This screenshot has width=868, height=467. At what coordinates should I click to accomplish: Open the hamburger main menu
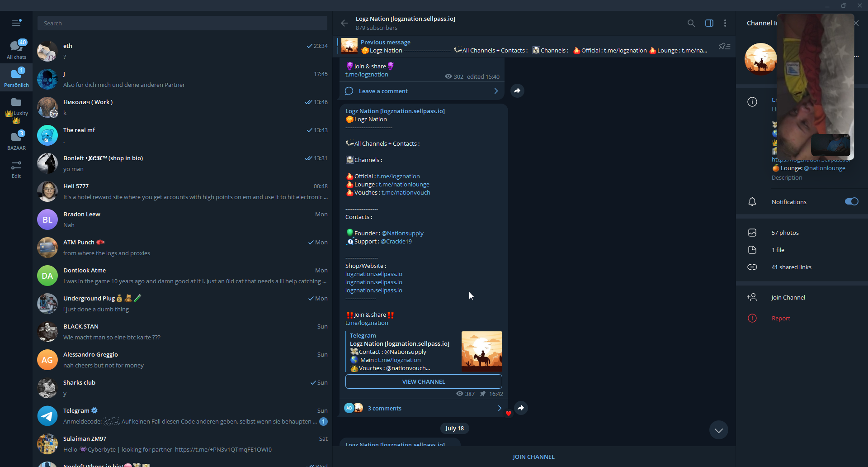16,23
